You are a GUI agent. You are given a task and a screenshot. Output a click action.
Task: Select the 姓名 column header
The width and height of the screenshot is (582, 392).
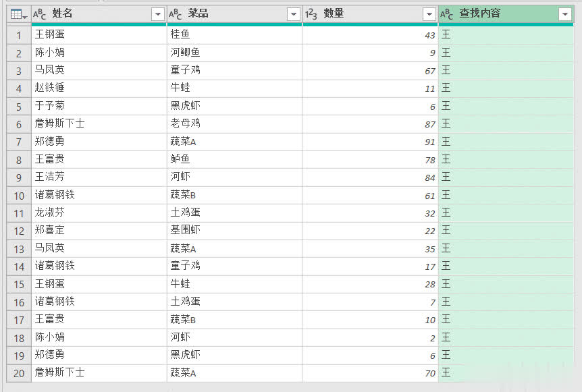tap(95, 14)
